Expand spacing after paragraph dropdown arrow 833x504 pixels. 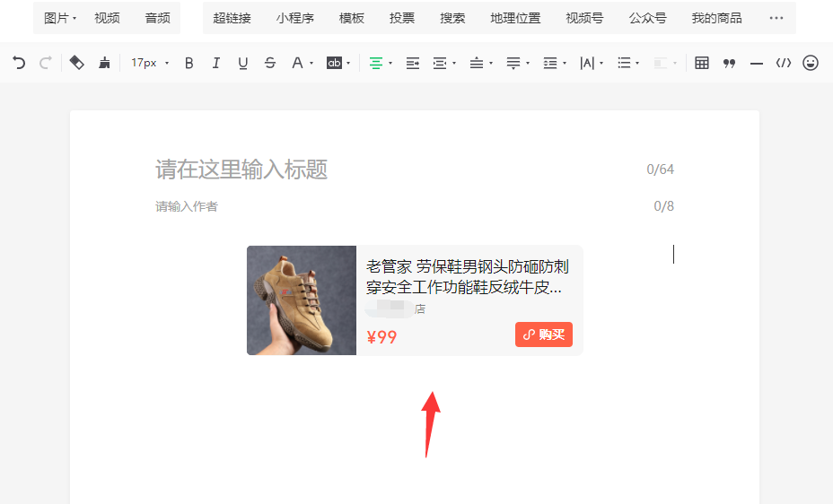click(528, 64)
